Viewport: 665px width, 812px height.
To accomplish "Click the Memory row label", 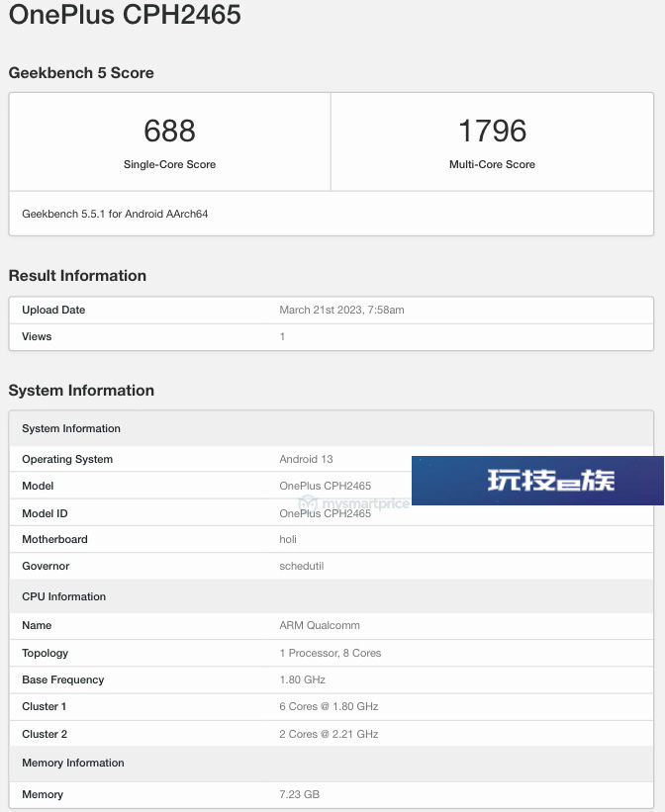I will [x=43, y=794].
